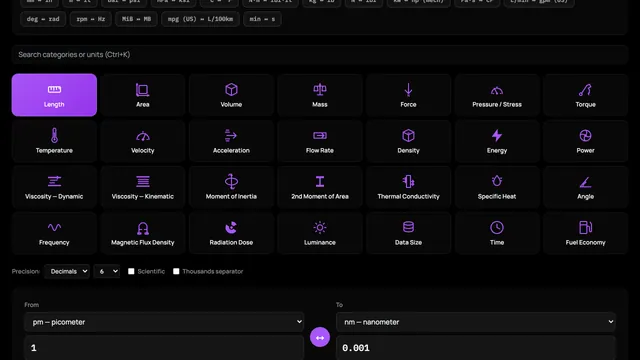Focus the search categories or units field
This screenshot has width=640, height=360.
(x=320, y=55)
